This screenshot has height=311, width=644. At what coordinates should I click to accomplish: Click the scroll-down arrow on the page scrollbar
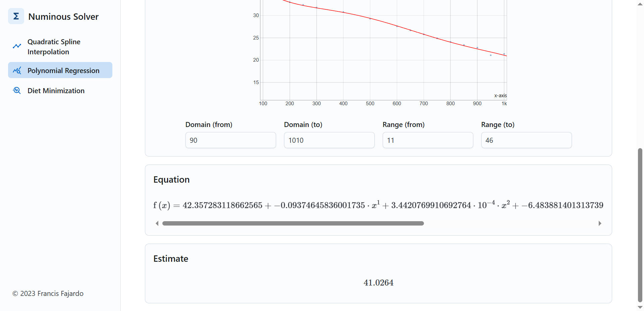[x=639, y=307]
